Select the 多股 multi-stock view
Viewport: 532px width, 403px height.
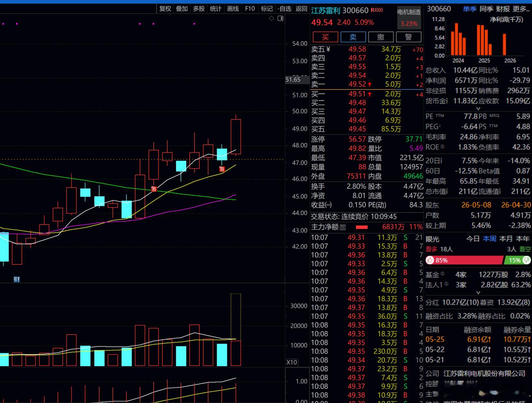[199, 9]
